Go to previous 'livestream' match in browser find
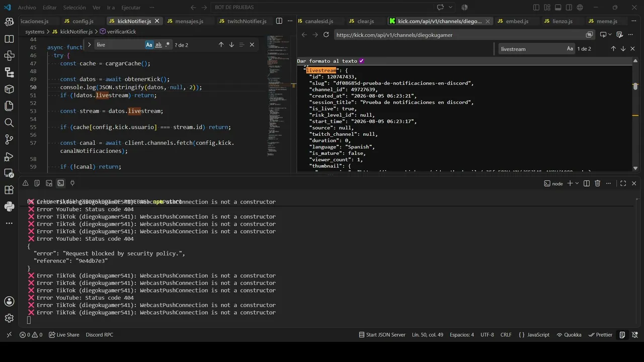Image resolution: width=644 pixels, height=362 pixels. tap(613, 49)
